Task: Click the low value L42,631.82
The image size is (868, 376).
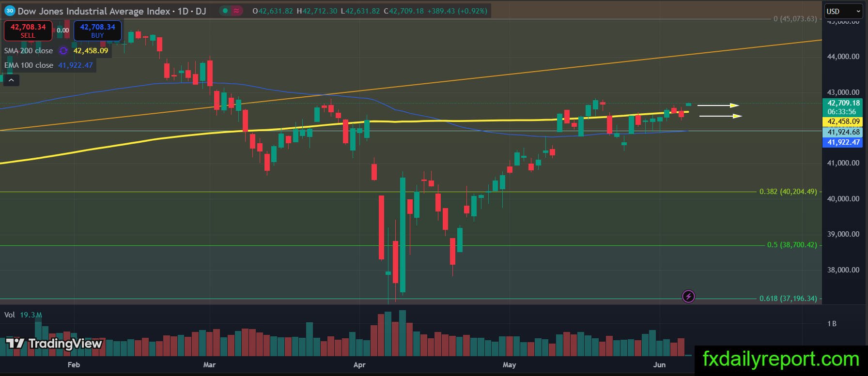Action: pos(360,11)
